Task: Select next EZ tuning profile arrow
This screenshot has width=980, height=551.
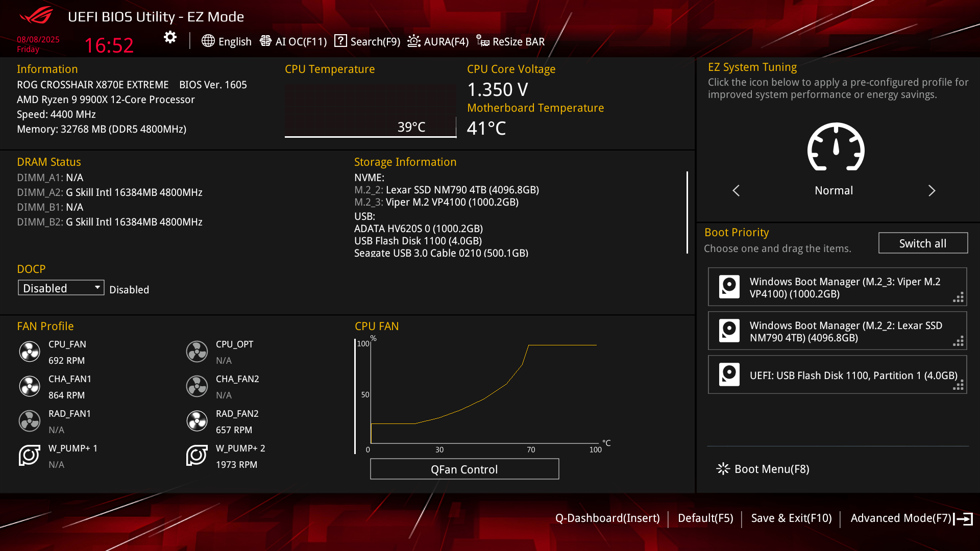Action: [932, 190]
